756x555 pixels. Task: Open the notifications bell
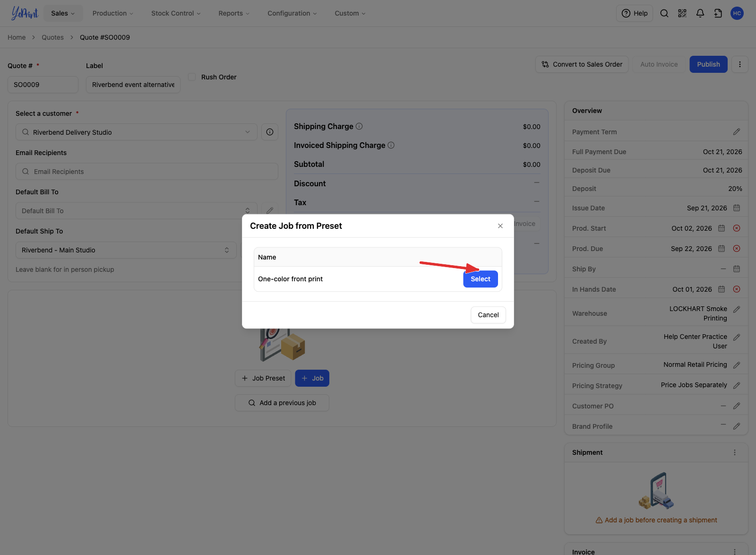point(700,13)
